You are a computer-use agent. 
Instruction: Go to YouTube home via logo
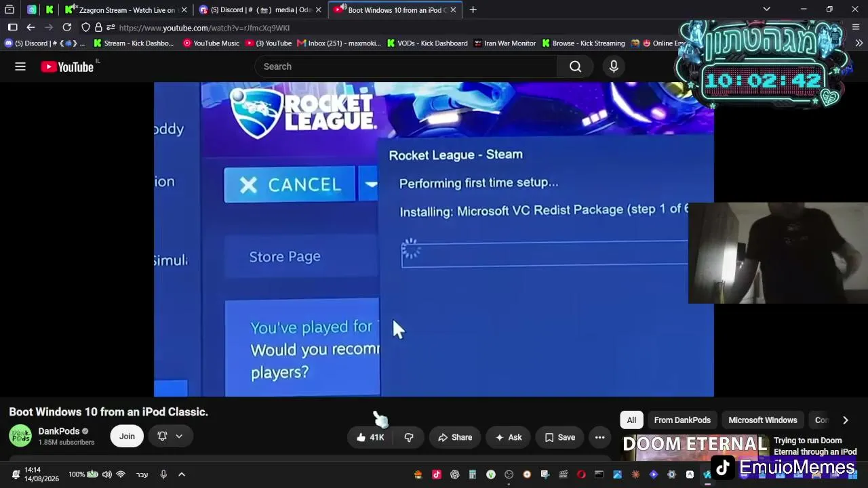[67, 66]
